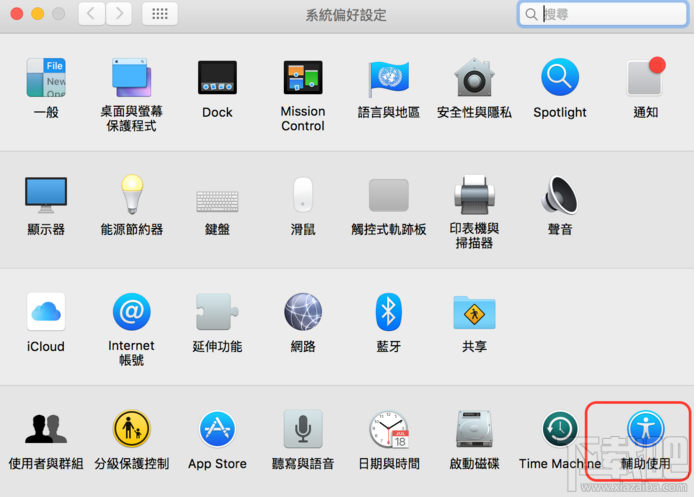Screen dimensions: 696x497
Task: Open 日期與時間 clock icon
Action: coord(389,429)
